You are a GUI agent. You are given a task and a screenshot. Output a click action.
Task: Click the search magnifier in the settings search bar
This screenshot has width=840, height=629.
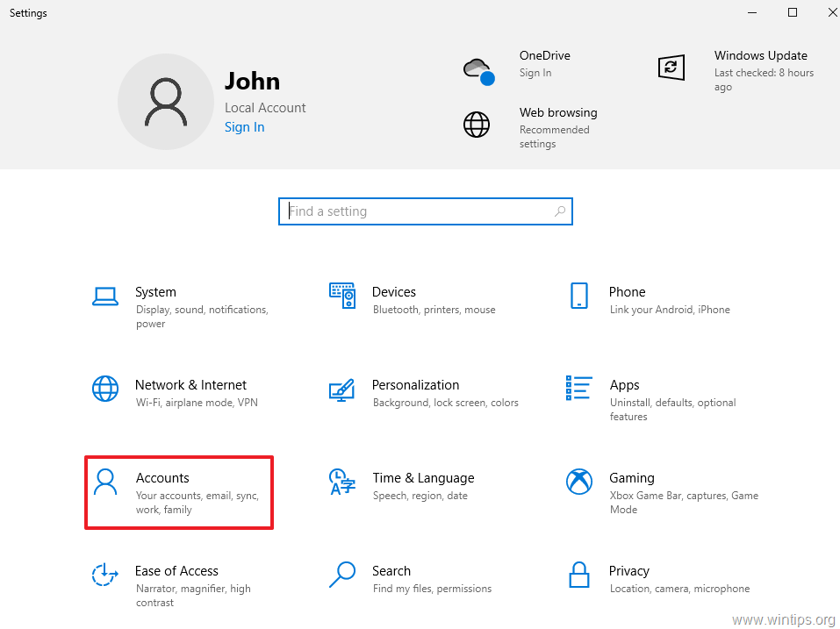pyautogui.click(x=559, y=211)
